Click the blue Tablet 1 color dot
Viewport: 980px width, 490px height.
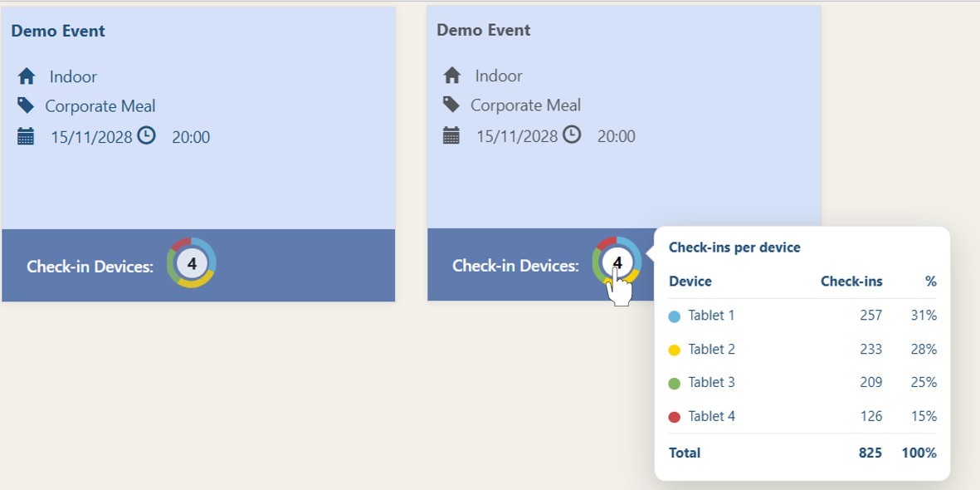coord(675,316)
